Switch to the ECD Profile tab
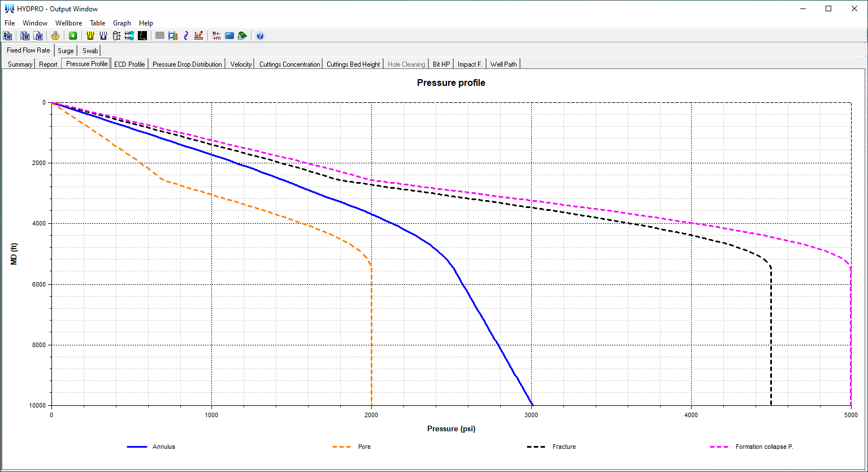 (x=129, y=64)
